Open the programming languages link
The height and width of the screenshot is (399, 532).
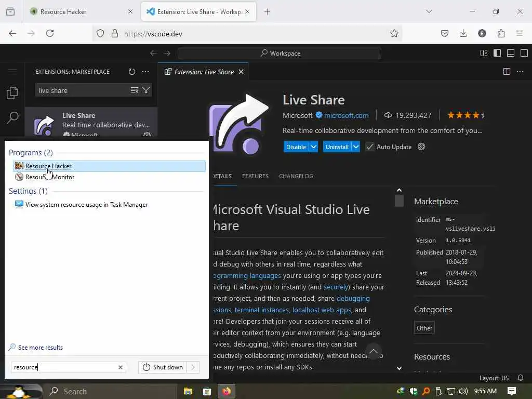click(x=247, y=275)
